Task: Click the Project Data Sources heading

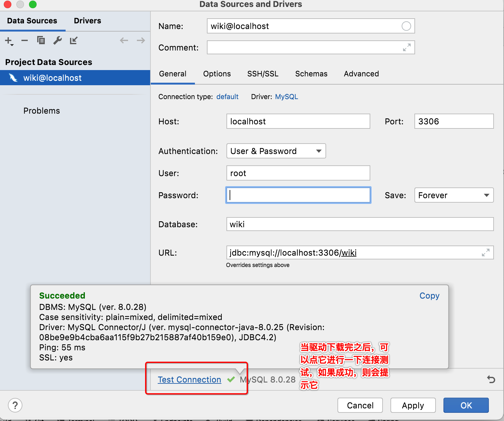Action: (x=49, y=62)
